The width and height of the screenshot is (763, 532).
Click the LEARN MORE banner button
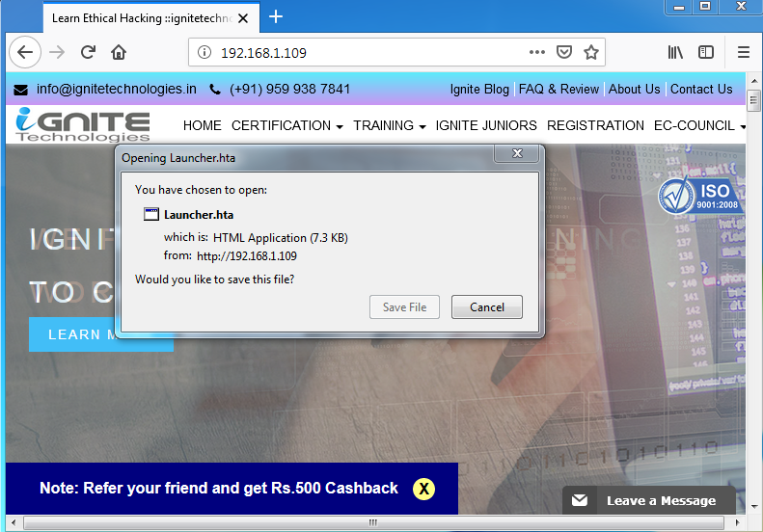[x=101, y=334]
